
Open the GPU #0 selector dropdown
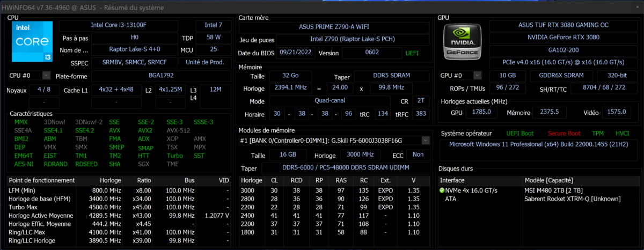(x=477, y=76)
